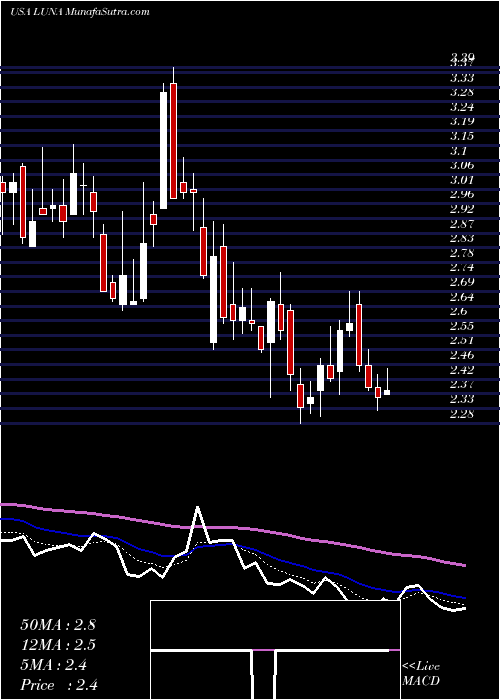Image resolution: width=500 pixels, height=700 pixels.
Task: Click the <<Live MACD label
Action: coord(421,674)
